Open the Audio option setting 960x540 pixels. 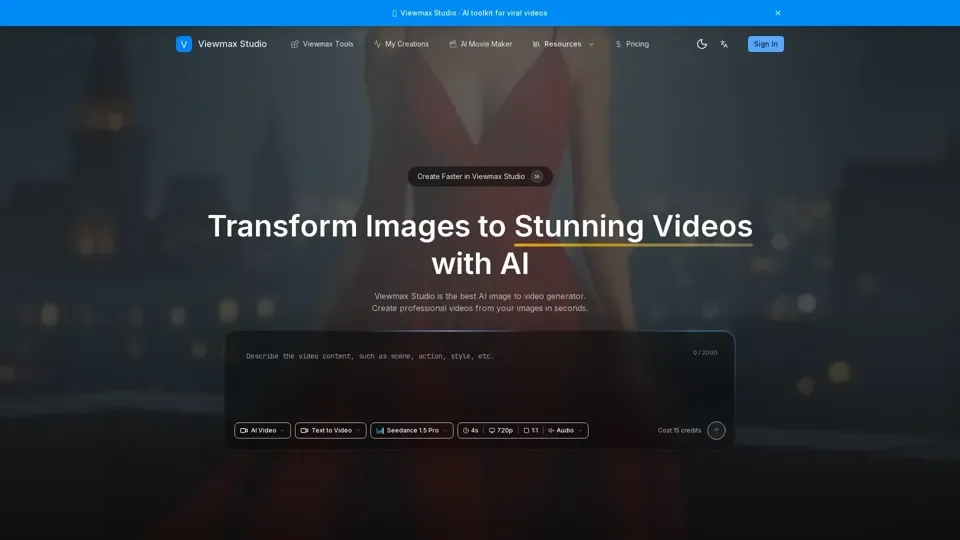[565, 430]
